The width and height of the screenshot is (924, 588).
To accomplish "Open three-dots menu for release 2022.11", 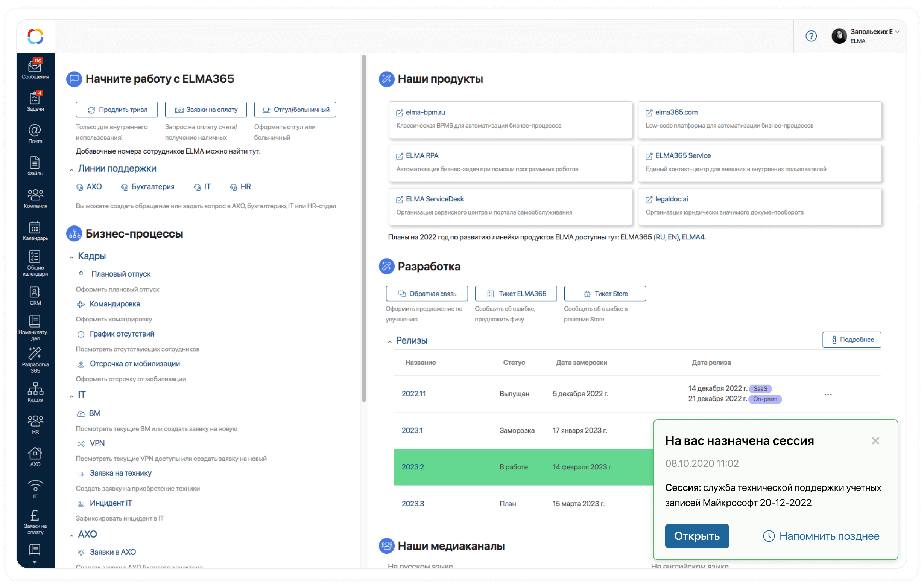I will (828, 395).
